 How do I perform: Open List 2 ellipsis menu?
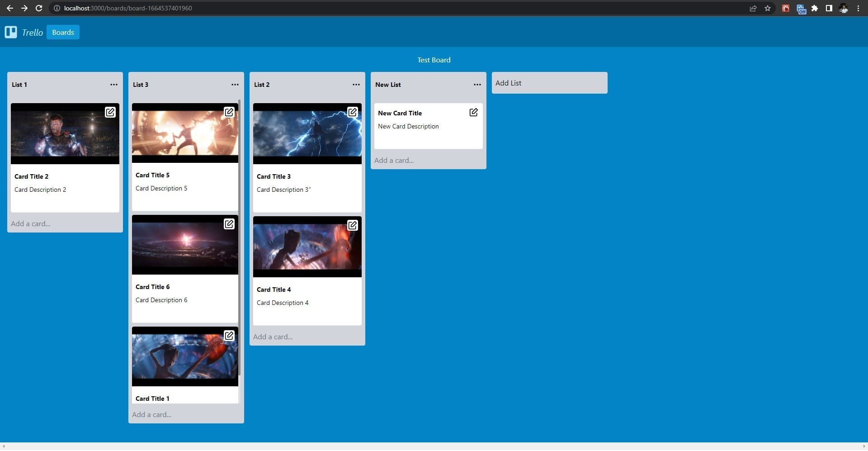pyautogui.click(x=356, y=85)
